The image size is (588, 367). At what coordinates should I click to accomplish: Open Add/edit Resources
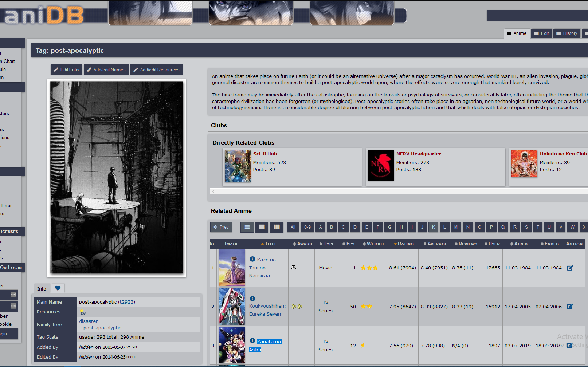(156, 70)
